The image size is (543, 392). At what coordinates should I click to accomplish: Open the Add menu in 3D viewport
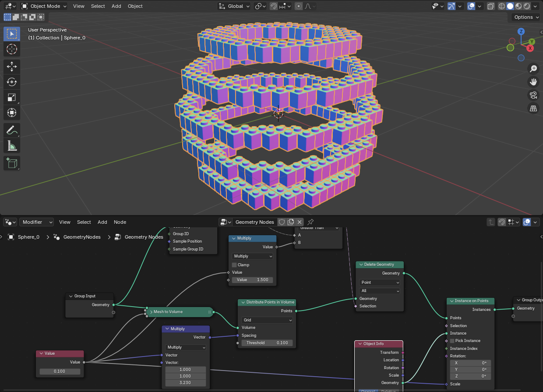point(116,6)
